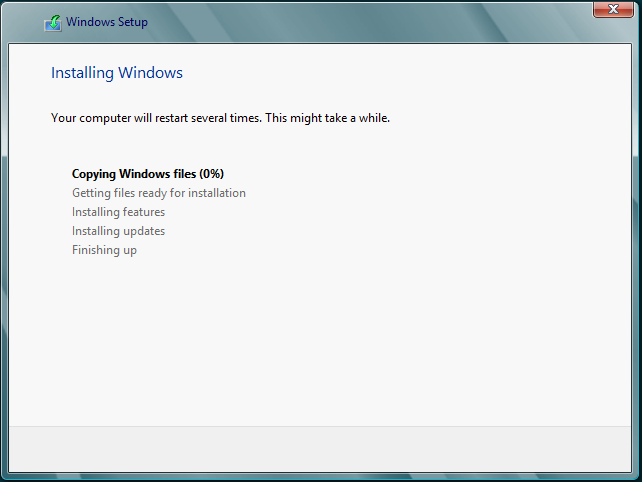Click the 'Windows Setup' title text
This screenshot has width=642, height=482.
pos(107,22)
